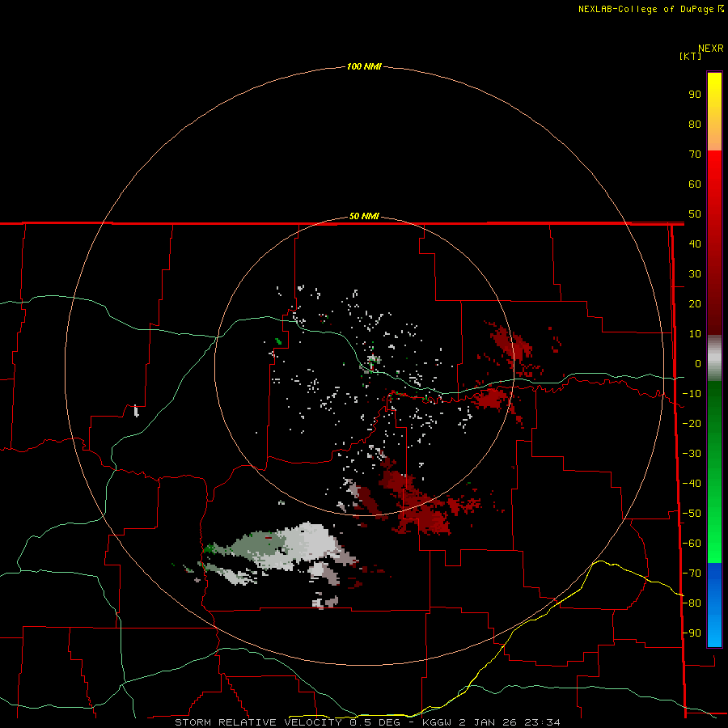Screen dimensions: 728x728
Task: Click the -10 scale tick label
Action: [692, 394]
